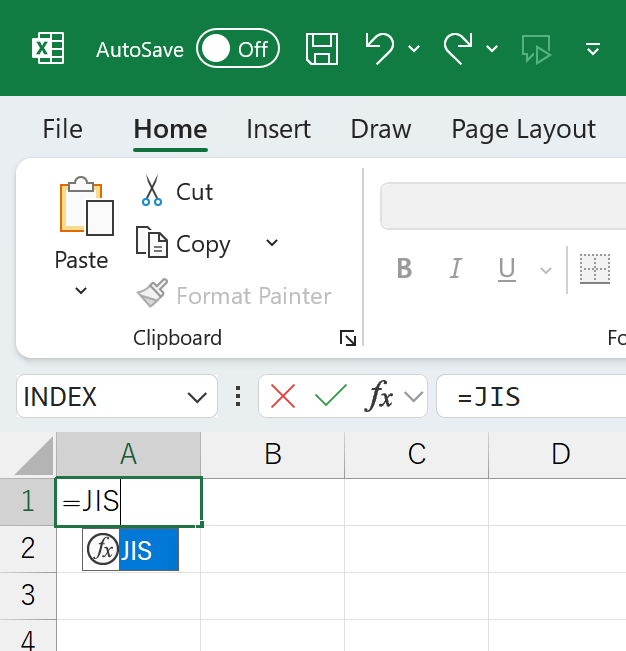Click the Save icon in title bar
The image size is (626, 651).
321,48
